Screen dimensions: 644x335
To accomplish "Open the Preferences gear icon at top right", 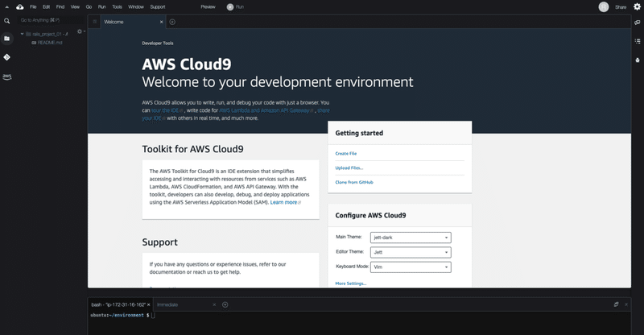I will (x=637, y=6).
